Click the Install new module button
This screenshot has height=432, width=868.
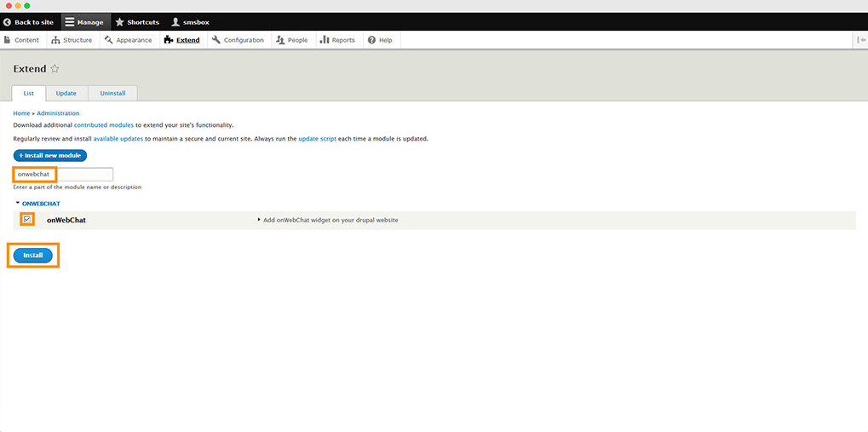pyautogui.click(x=50, y=156)
